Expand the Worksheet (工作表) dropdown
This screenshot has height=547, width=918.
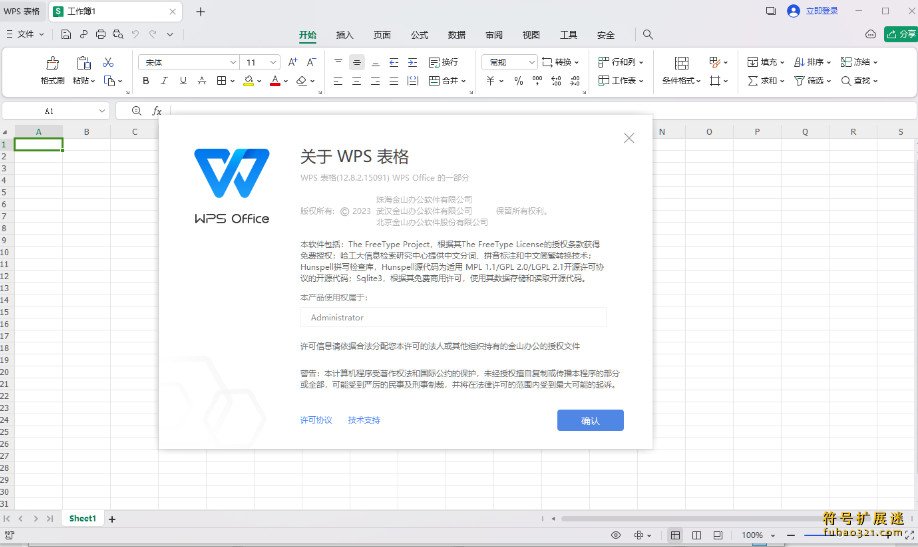[x=641, y=81]
